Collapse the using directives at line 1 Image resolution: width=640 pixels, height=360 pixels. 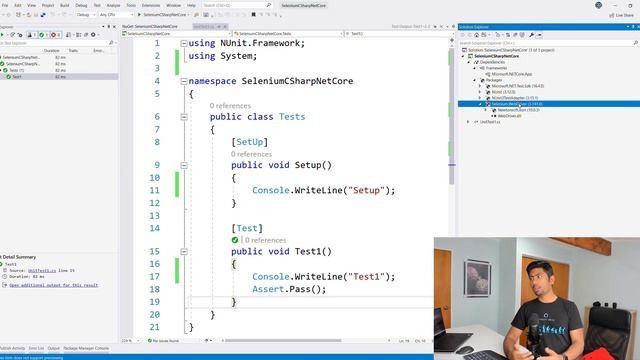coord(184,43)
